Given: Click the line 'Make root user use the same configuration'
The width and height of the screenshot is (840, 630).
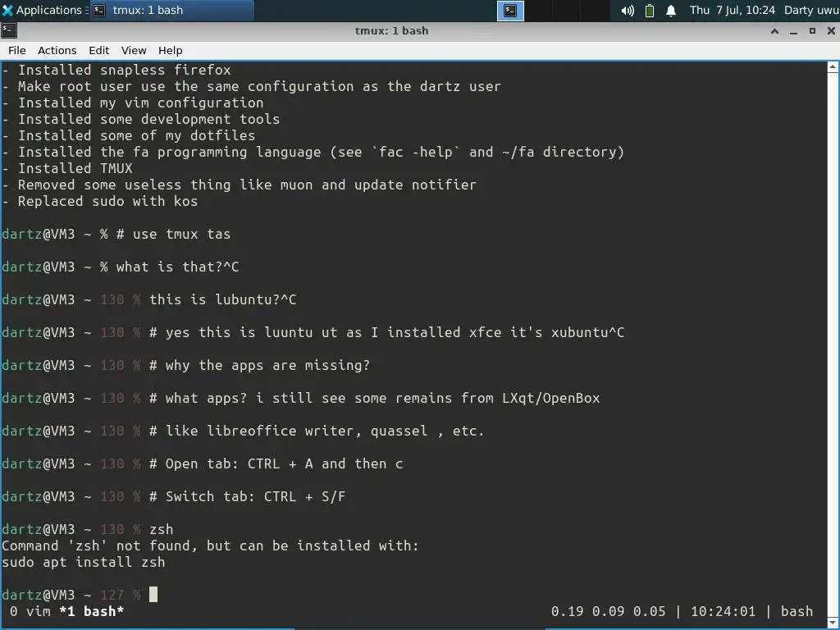Looking at the screenshot, I should point(251,86).
